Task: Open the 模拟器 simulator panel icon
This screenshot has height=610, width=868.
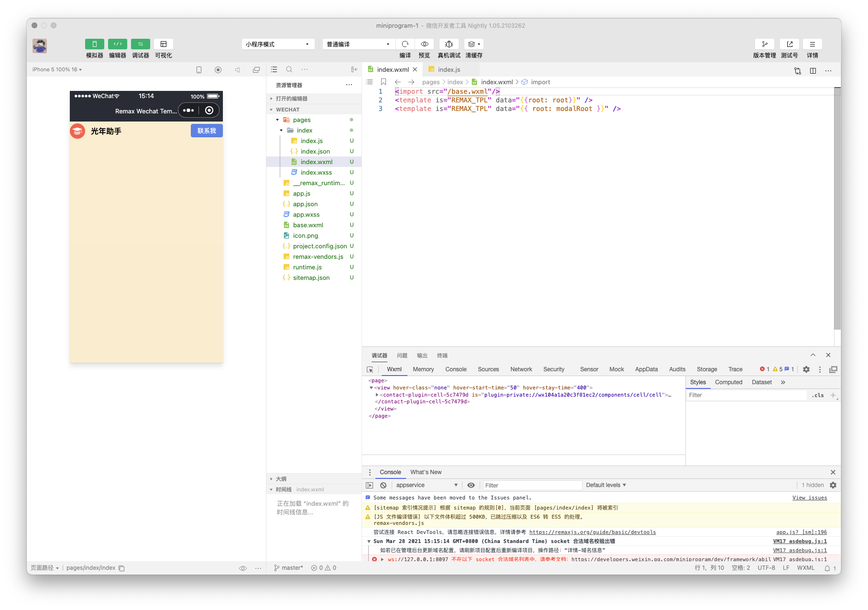Action: pyautogui.click(x=94, y=44)
